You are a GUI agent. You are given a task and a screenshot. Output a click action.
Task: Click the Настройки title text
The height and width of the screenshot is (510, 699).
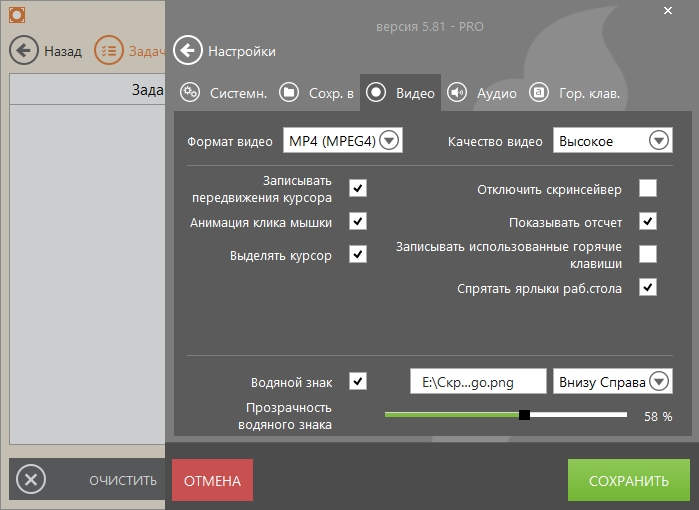tap(242, 51)
